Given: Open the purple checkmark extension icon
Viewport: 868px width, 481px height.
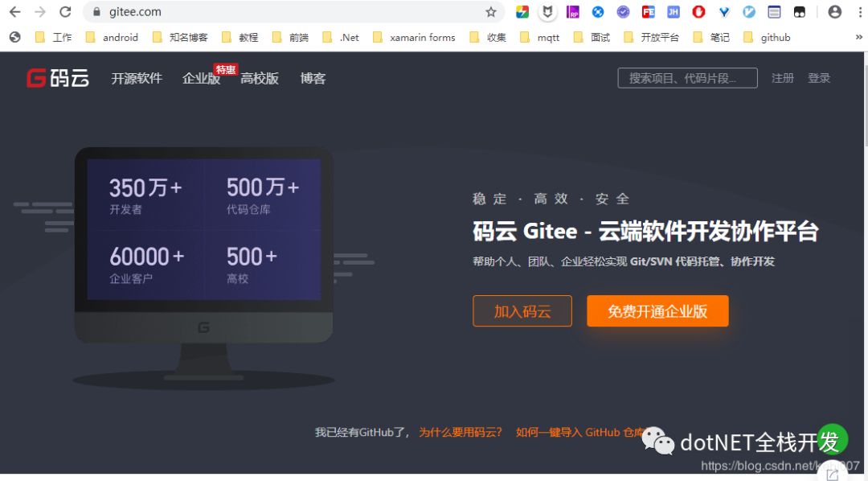Looking at the screenshot, I should pyautogui.click(x=624, y=11).
